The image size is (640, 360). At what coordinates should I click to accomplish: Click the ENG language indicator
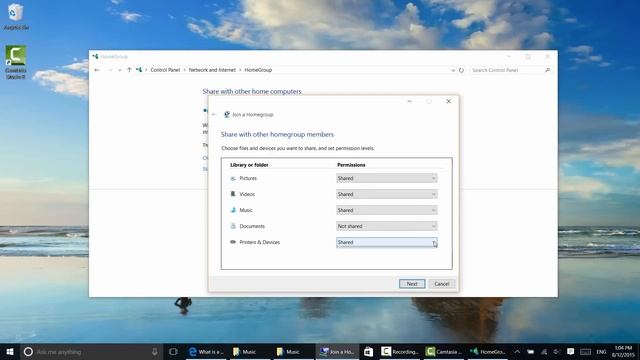pyautogui.click(x=601, y=351)
